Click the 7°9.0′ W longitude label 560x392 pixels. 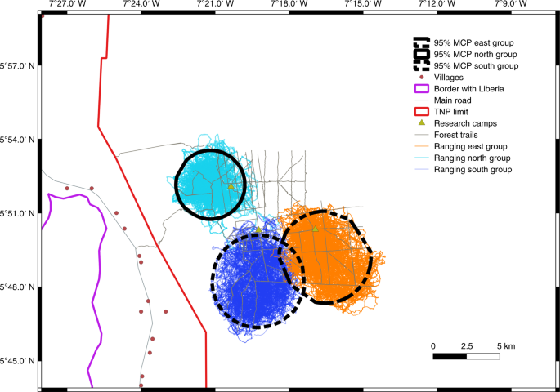[511, 3]
